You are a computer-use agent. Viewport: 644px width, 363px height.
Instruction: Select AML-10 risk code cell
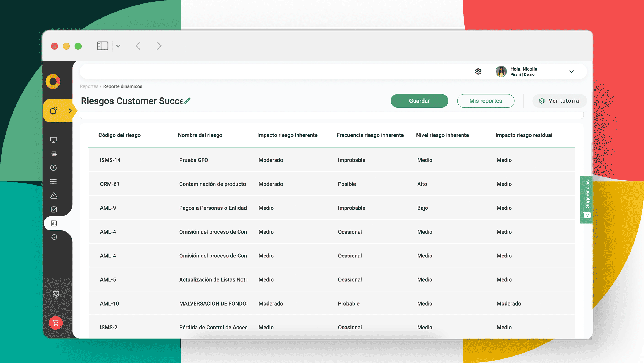click(x=109, y=303)
